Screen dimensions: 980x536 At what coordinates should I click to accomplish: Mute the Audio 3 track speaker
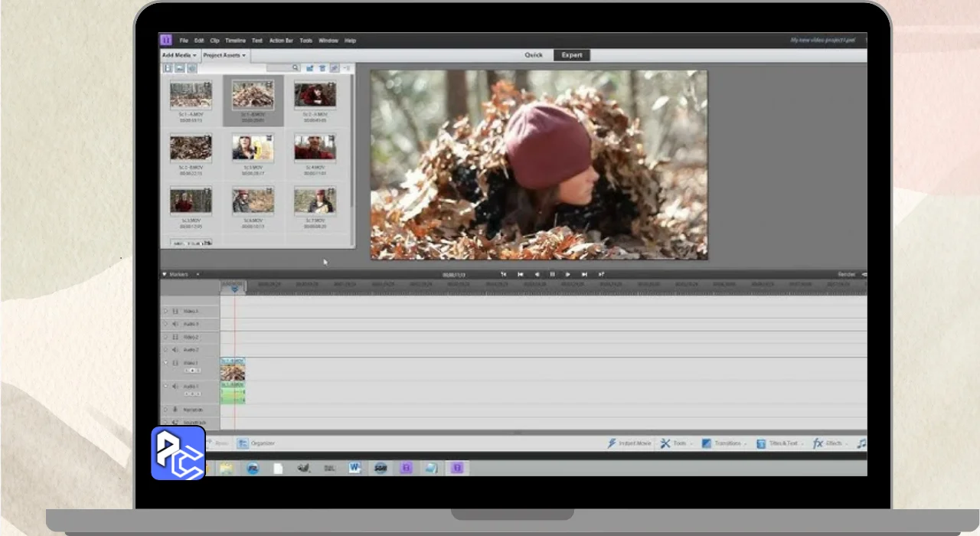click(x=175, y=324)
